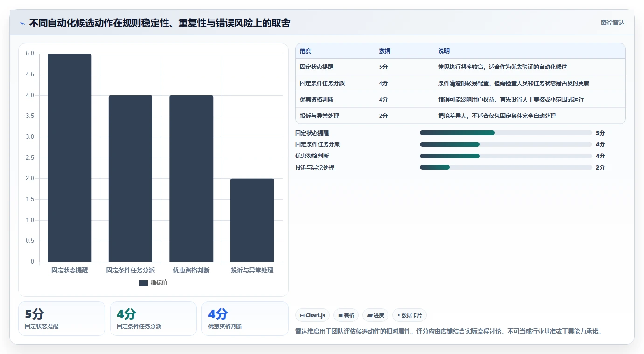Click the page title about 自动化候选动作
644x354 pixels.
(x=159, y=23)
